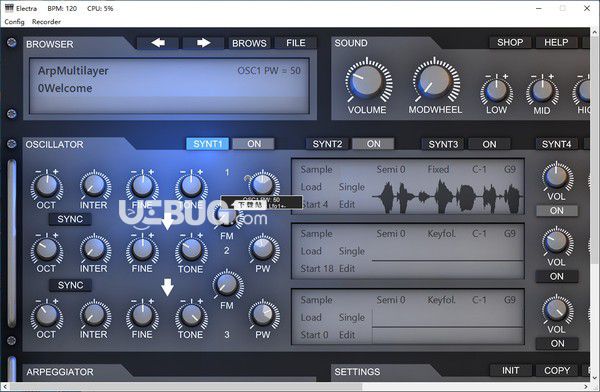Click Load in first sample panel
This screenshot has width=600, height=392.
(311, 187)
